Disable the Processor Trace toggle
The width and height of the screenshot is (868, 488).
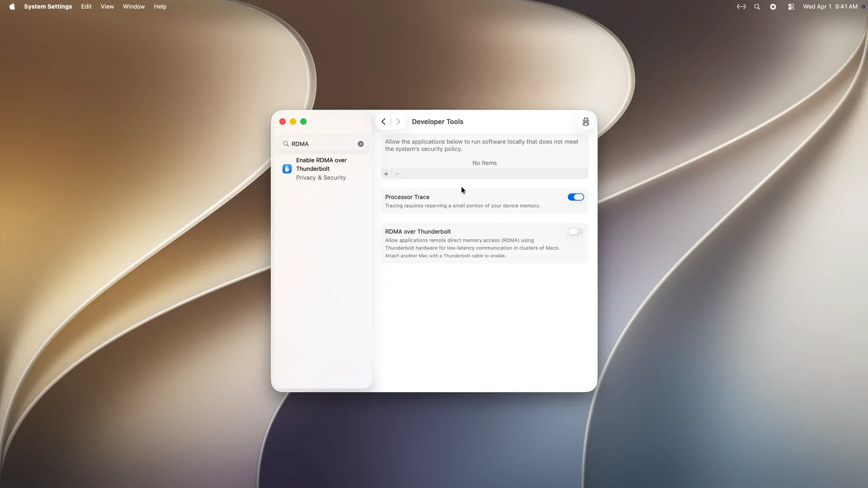[576, 197]
